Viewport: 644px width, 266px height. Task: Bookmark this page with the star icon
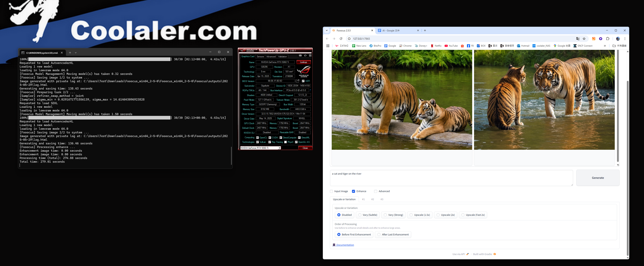[x=584, y=39]
